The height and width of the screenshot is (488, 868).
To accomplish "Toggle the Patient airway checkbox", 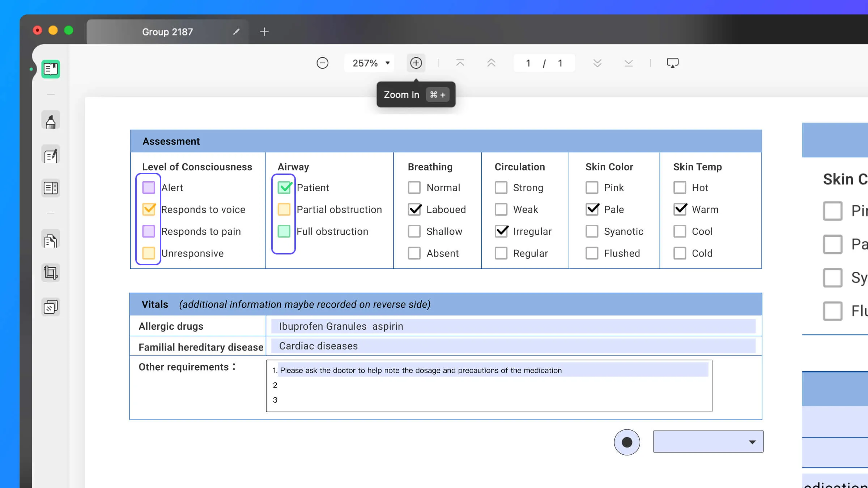I will [284, 187].
